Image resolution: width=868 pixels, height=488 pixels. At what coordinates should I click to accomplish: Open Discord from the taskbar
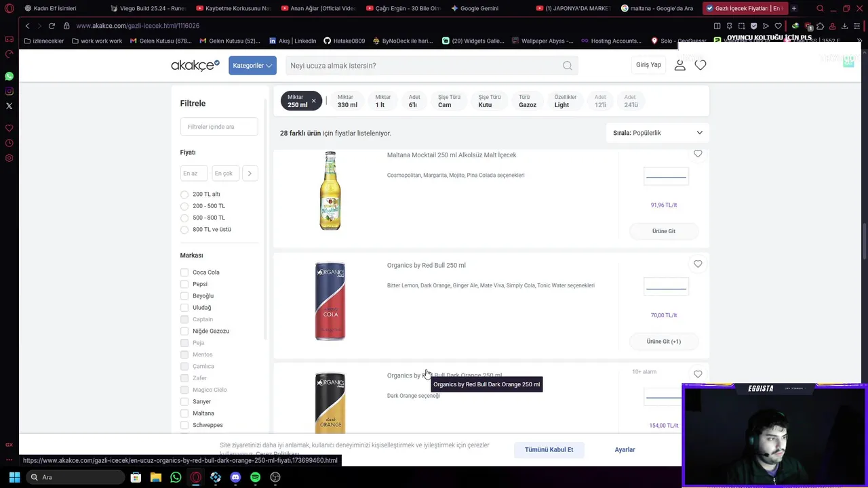coord(235,477)
